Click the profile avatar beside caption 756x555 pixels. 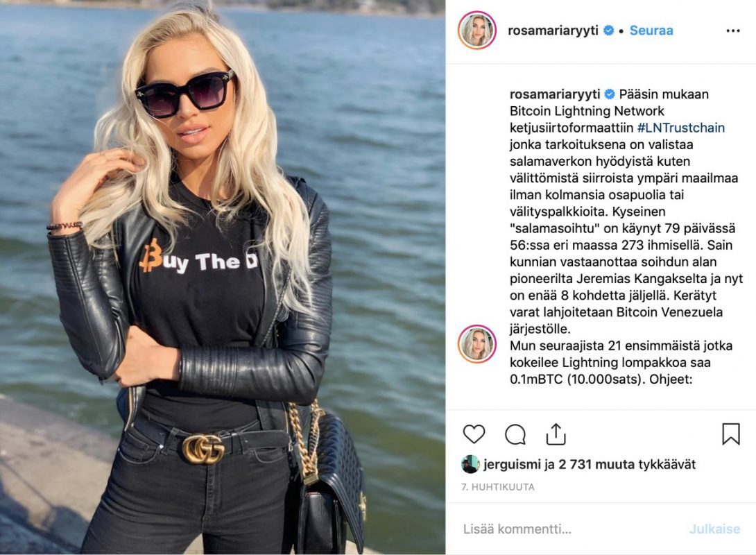[x=477, y=344]
